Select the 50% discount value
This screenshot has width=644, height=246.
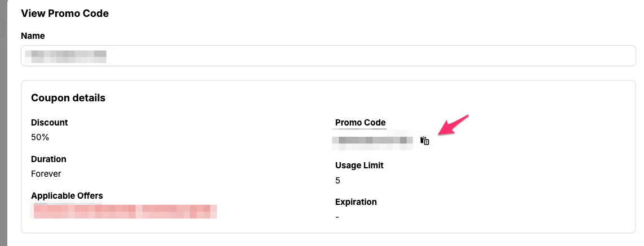pyautogui.click(x=41, y=137)
